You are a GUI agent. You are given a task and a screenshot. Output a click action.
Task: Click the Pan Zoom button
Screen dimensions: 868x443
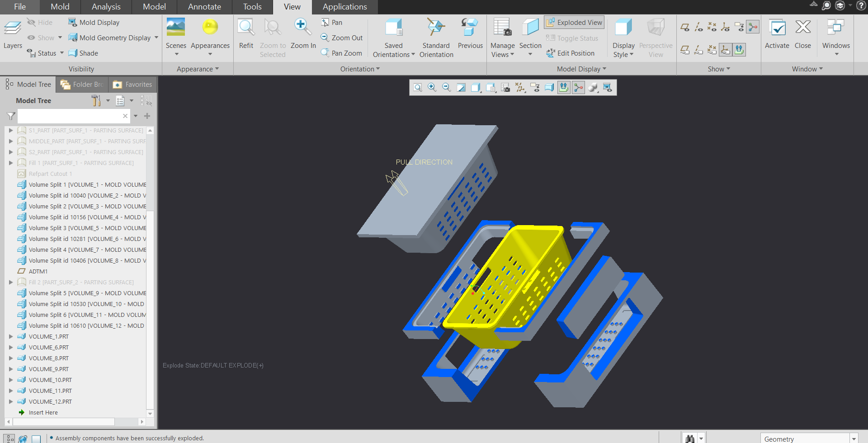(x=341, y=53)
